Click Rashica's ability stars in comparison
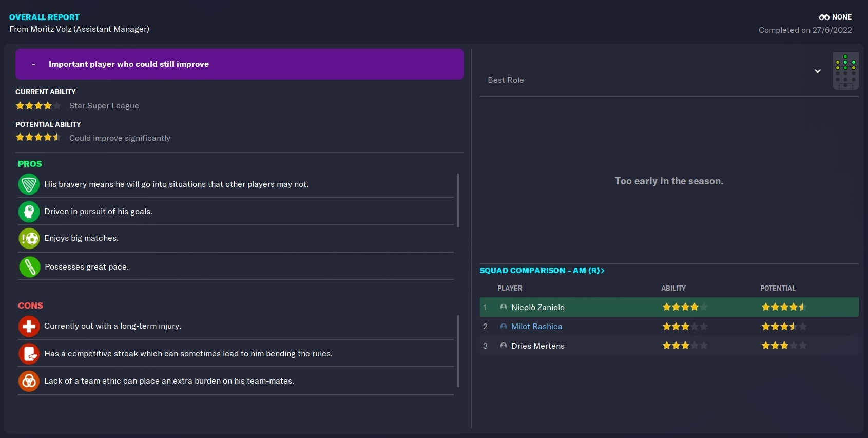This screenshot has width=868, height=438. coord(685,327)
